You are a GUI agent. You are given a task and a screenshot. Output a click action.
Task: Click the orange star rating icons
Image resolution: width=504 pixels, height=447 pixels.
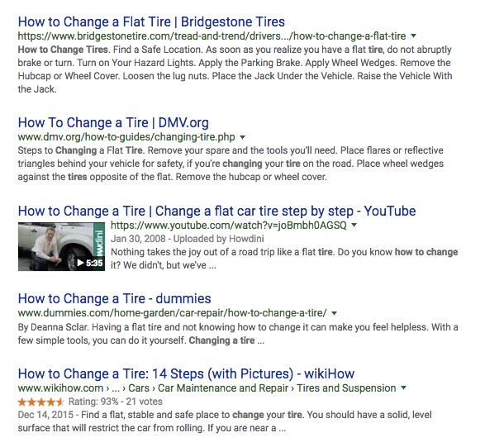point(41,402)
